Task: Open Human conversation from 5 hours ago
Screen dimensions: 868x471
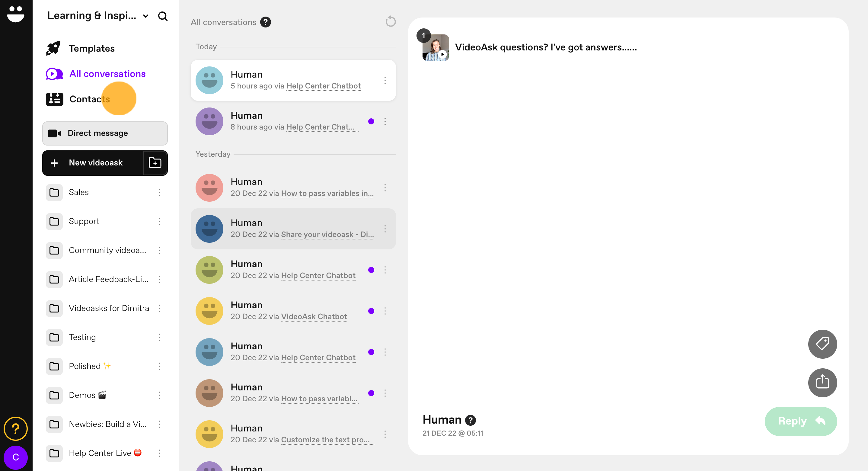Action: click(x=293, y=80)
